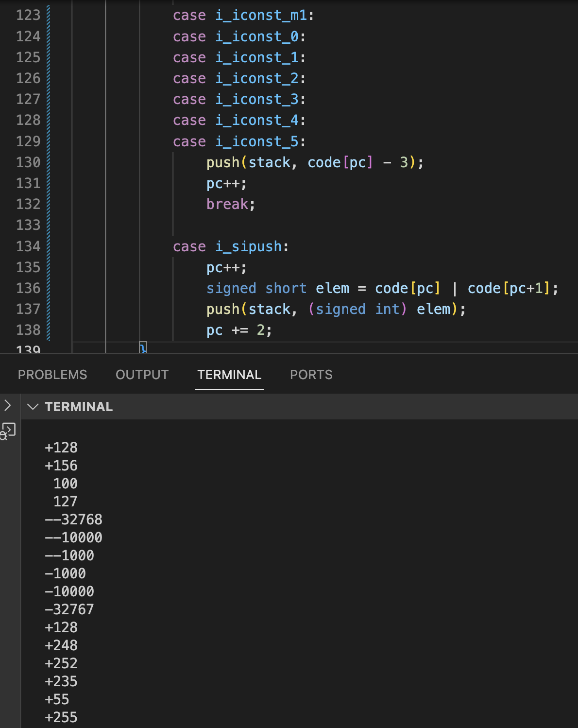Select the TERMINAL panel tab
The width and height of the screenshot is (578, 728).
click(x=229, y=375)
